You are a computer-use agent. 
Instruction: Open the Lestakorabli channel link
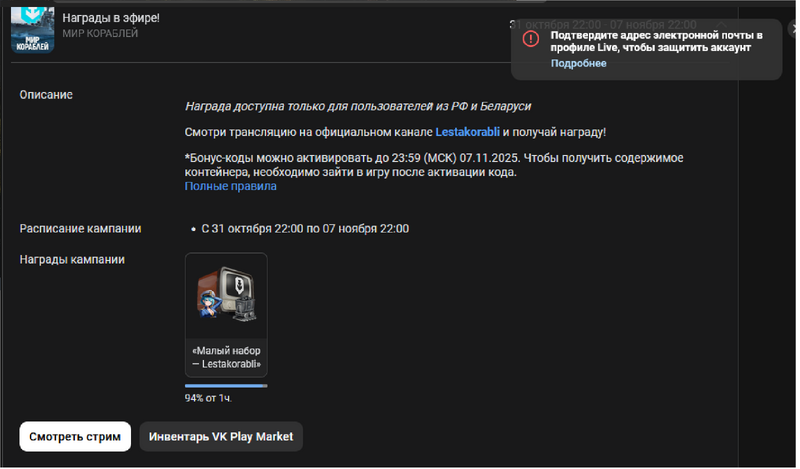coord(467,132)
